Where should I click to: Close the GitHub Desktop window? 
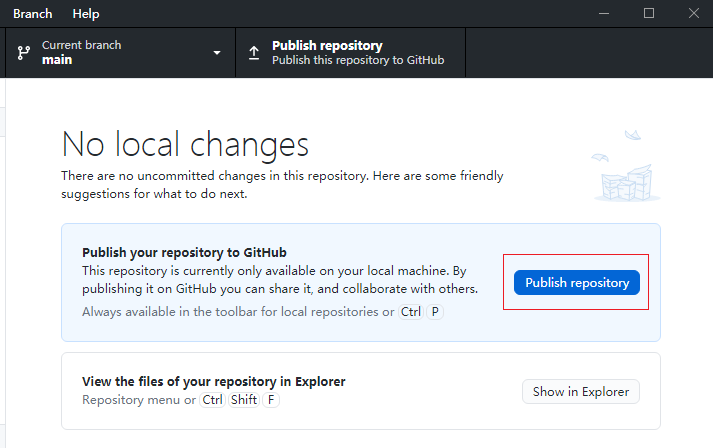693,14
